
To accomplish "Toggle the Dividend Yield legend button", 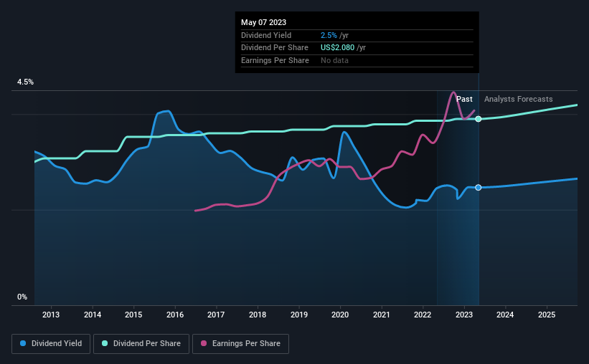I will point(51,343).
